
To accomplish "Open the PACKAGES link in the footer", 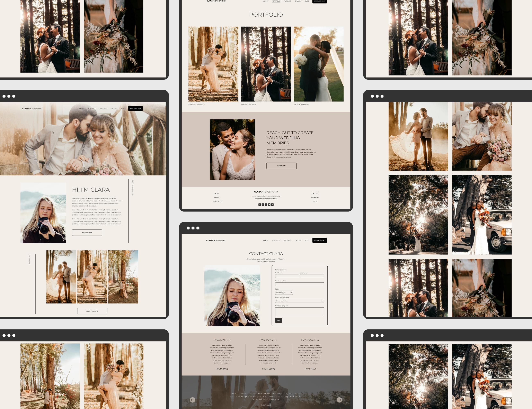I will pyautogui.click(x=315, y=197).
